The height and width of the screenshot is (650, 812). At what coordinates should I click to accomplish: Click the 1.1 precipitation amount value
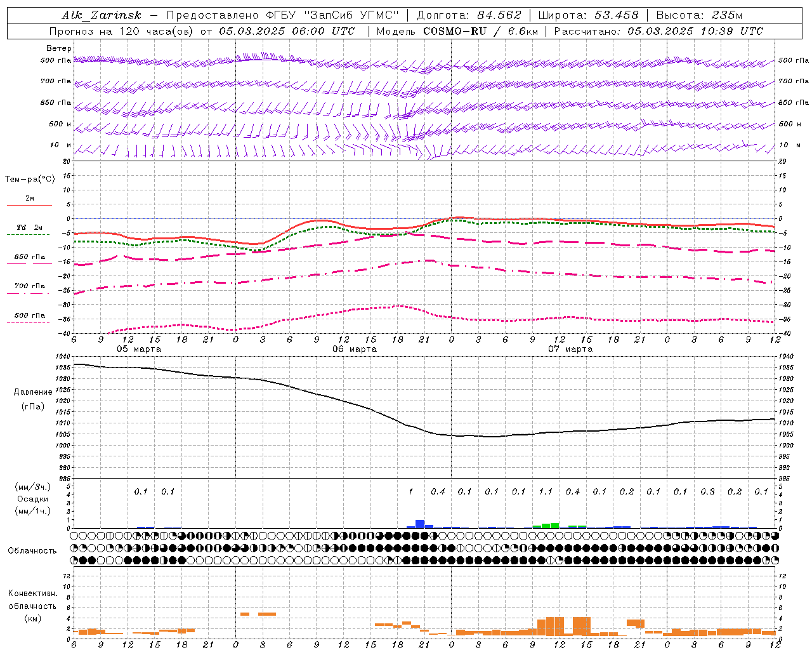tap(546, 491)
